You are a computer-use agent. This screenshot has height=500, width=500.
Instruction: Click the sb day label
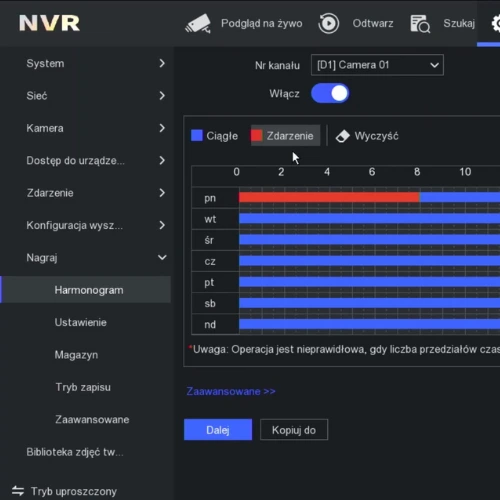pyautogui.click(x=210, y=303)
